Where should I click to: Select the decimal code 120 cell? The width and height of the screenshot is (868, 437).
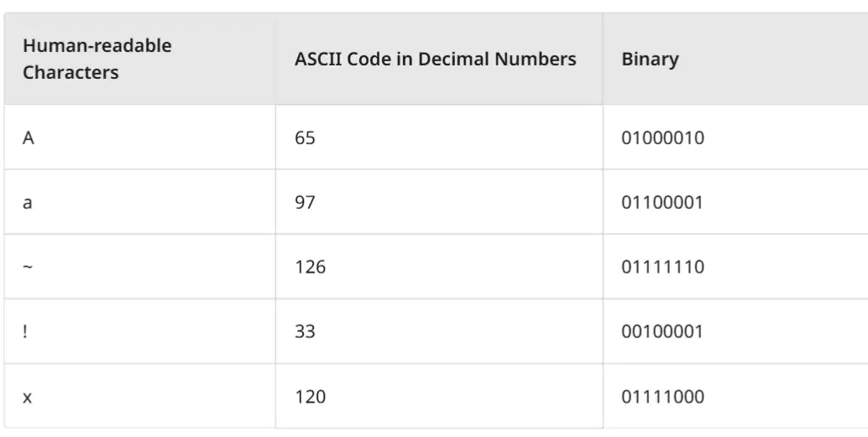point(439,396)
